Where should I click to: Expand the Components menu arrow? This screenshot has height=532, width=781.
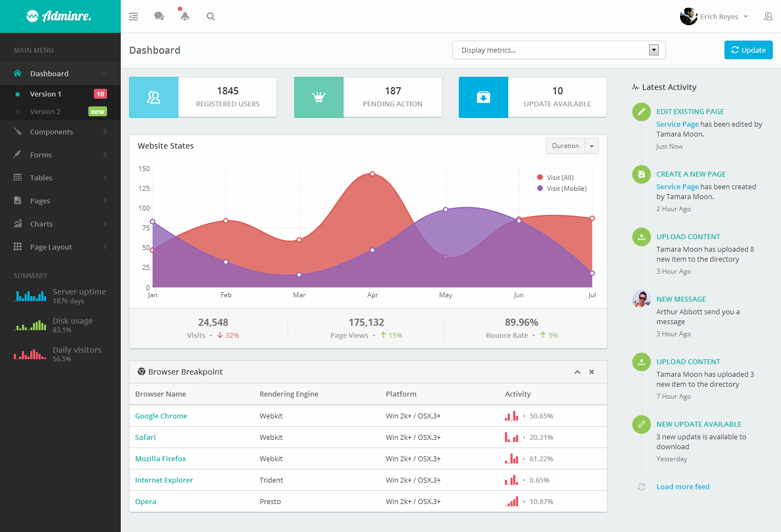105,132
